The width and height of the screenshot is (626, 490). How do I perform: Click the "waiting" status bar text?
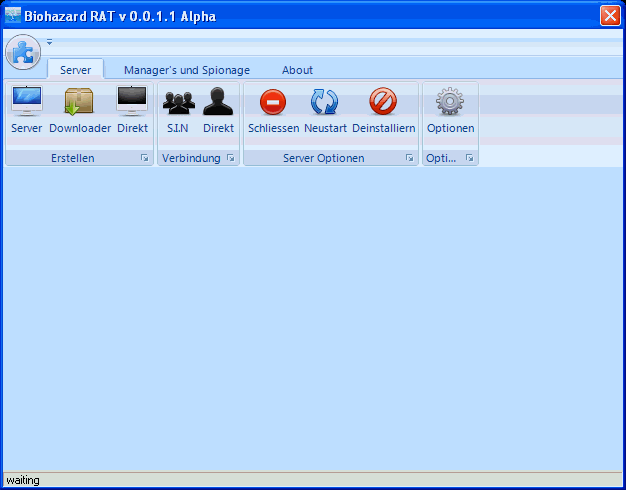point(23,480)
